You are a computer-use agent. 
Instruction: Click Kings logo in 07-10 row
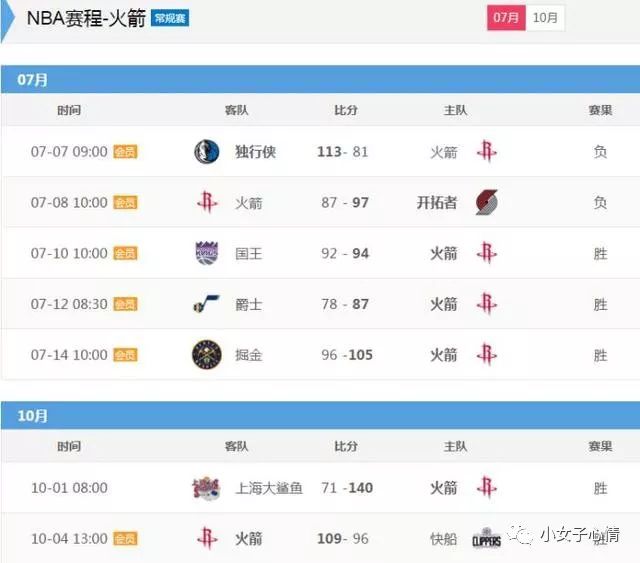point(207,253)
